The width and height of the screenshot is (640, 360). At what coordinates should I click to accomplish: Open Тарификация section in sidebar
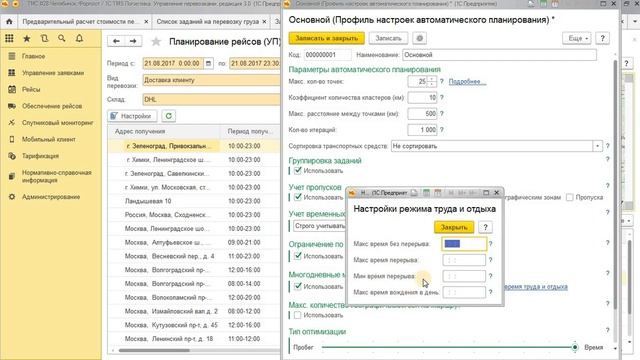pos(40,156)
